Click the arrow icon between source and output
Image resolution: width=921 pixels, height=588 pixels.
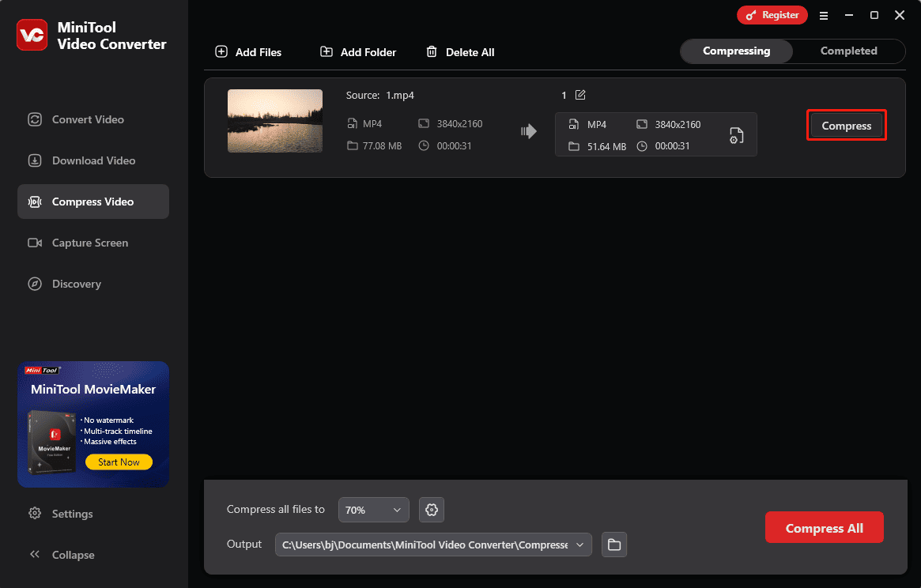pos(529,131)
